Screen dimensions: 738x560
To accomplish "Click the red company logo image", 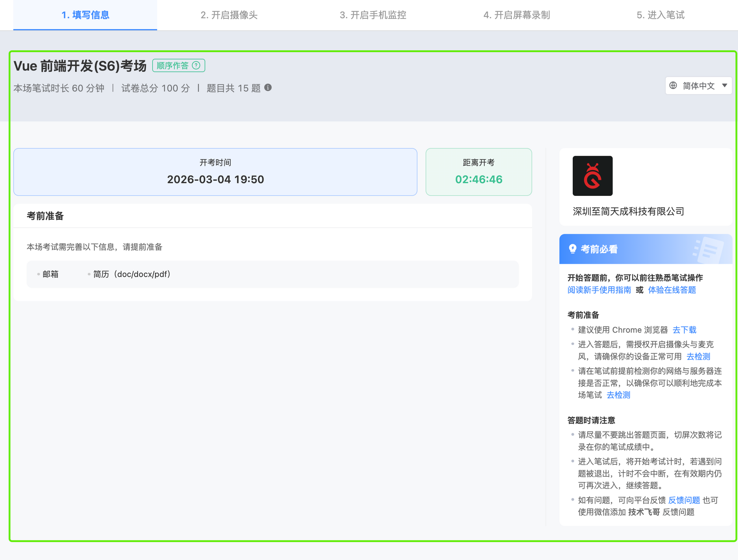I will coord(592,176).
